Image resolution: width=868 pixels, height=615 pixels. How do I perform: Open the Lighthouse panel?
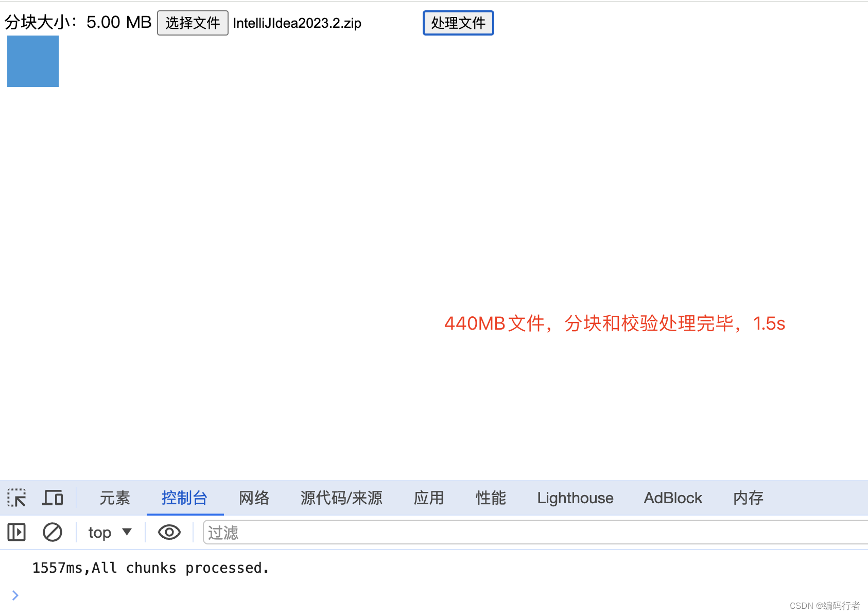[x=575, y=498]
